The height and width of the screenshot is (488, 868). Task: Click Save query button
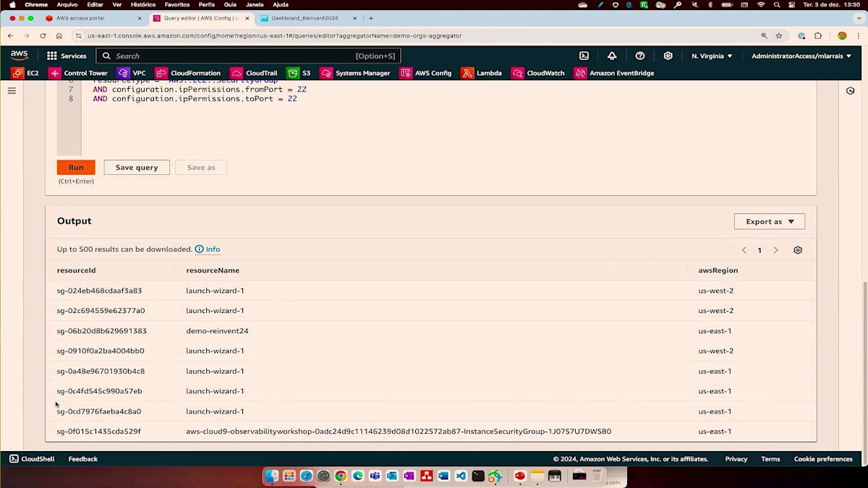click(137, 167)
